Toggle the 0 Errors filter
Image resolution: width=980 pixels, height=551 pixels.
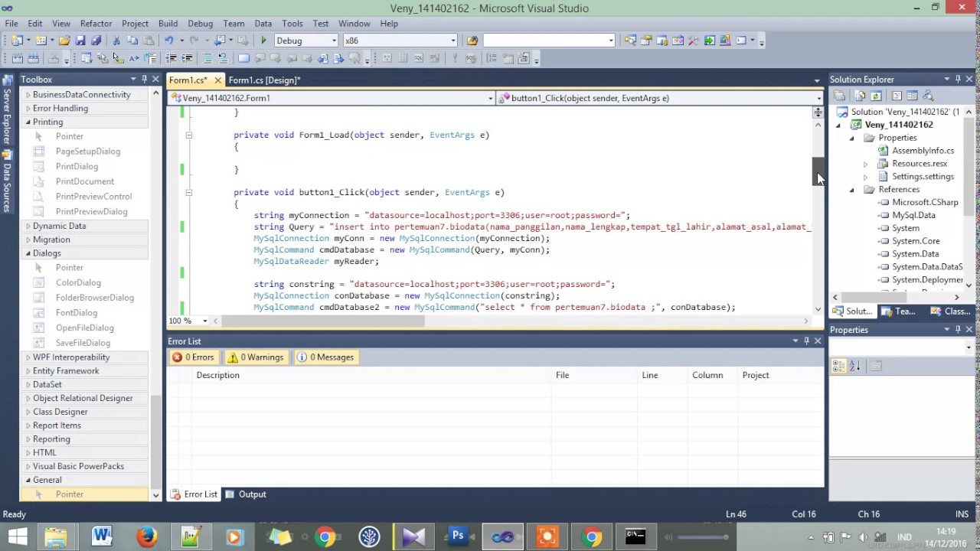[194, 357]
